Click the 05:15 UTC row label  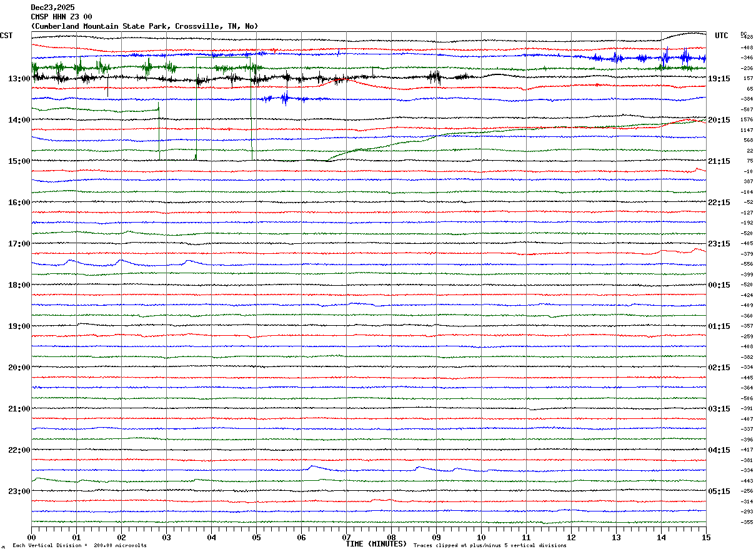coord(719,491)
